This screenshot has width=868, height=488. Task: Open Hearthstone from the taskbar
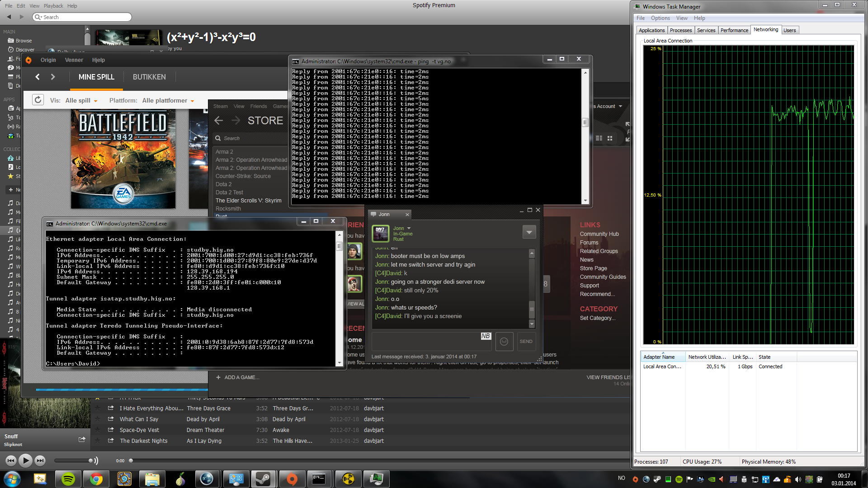124,479
